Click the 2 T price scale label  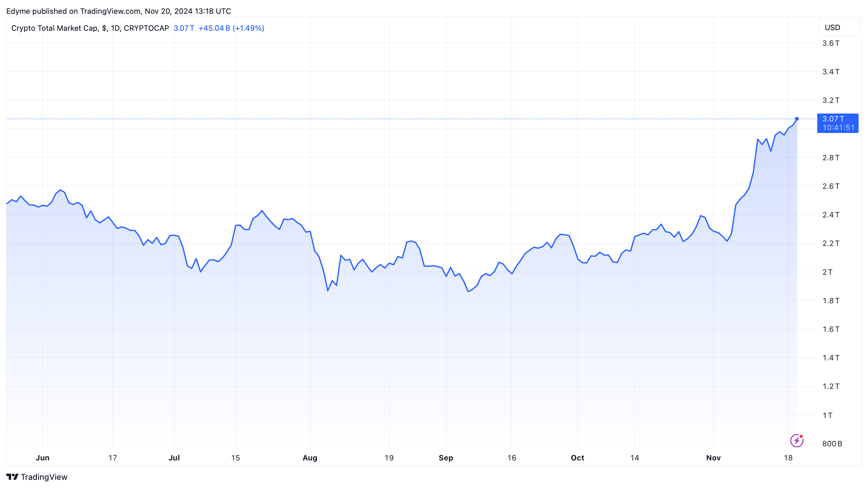(x=827, y=272)
